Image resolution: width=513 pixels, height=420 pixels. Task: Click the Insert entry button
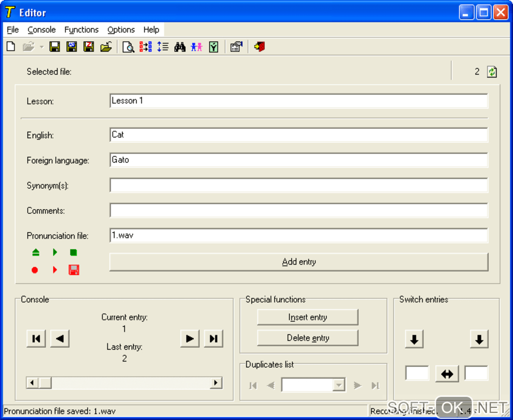click(x=307, y=317)
